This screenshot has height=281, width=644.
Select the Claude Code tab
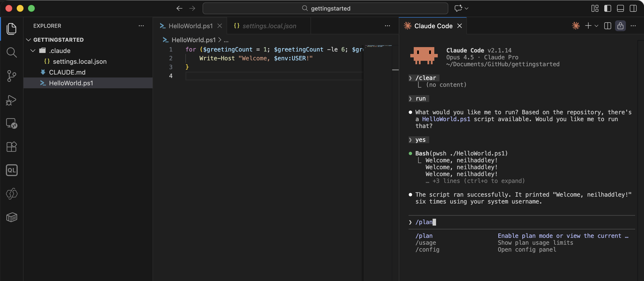tap(433, 26)
